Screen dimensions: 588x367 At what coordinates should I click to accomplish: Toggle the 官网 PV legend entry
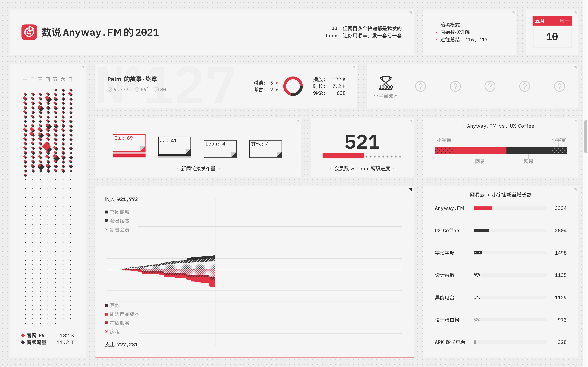33,335
